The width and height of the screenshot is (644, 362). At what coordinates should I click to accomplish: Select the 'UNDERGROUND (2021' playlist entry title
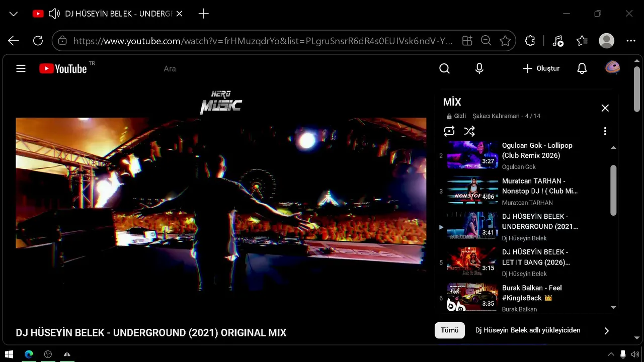pyautogui.click(x=540, y=222)
